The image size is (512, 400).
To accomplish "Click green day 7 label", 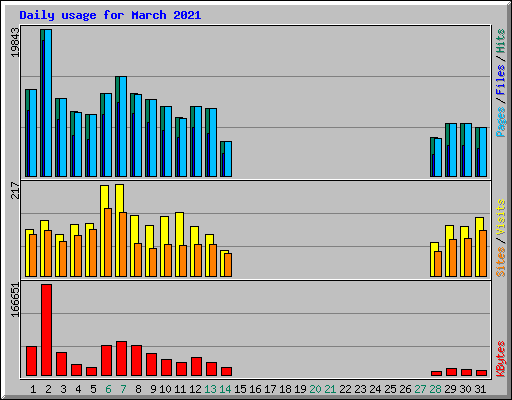I will [123, 389].
